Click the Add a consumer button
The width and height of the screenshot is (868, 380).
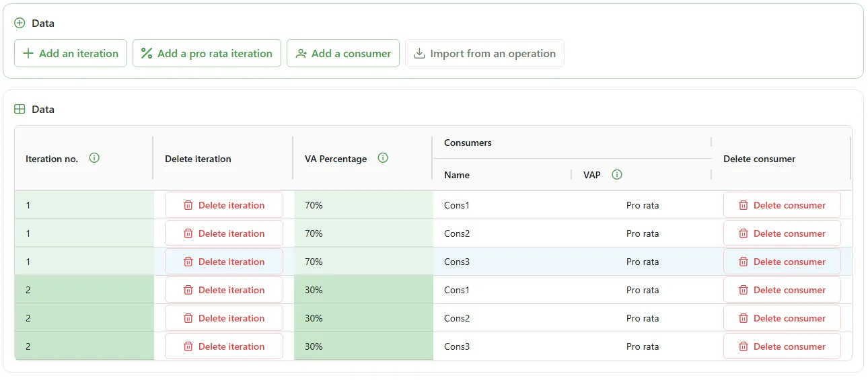(x=343, y=53)
